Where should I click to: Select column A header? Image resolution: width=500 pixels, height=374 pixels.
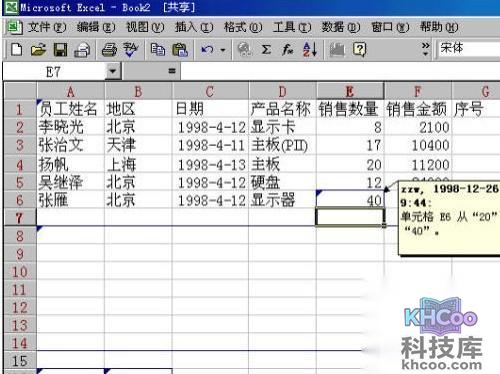[70, 91]
